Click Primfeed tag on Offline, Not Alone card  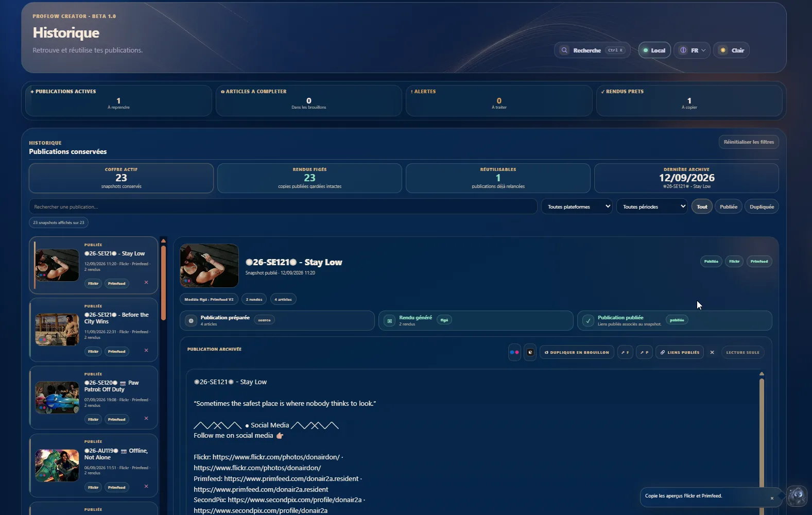(117, 487)
